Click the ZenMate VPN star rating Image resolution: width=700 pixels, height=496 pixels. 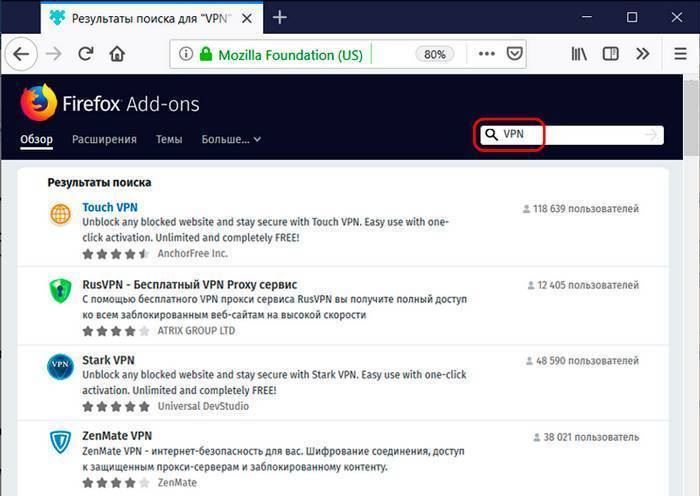(116, 483)
